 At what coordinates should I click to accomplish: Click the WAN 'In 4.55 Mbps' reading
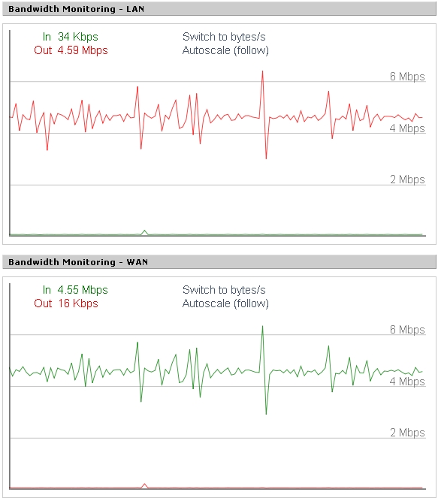pos(75,290)
